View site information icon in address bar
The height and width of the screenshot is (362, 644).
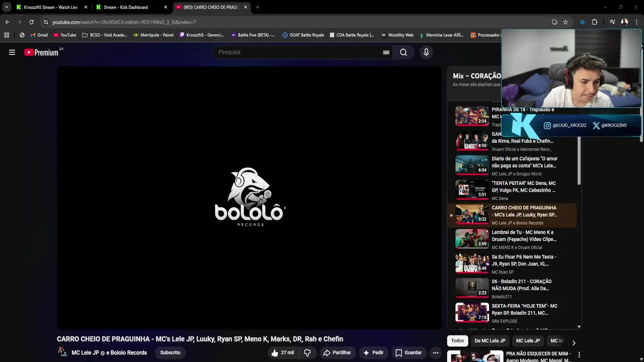(x=46, y=22)
